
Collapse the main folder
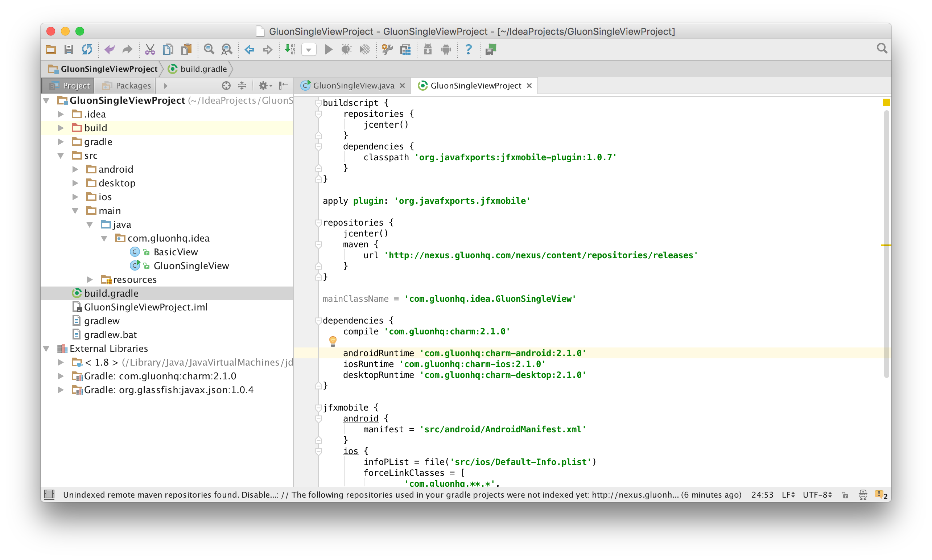[75, 211]
